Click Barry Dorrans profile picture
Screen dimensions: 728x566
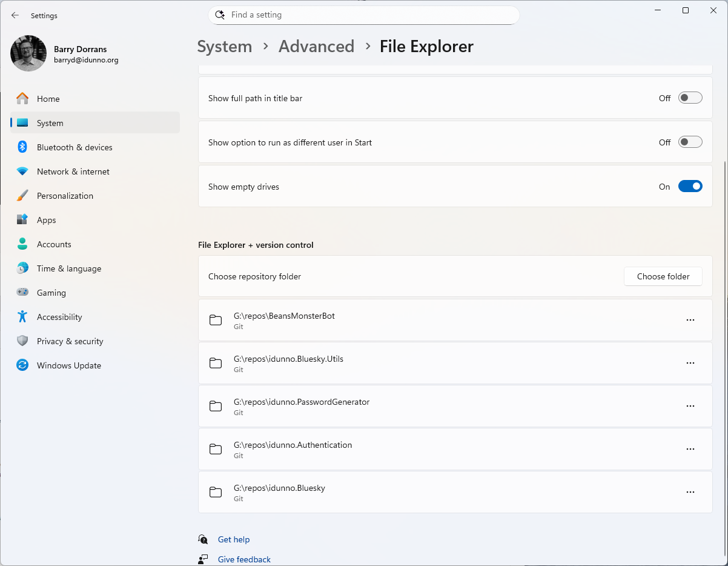click(x=28, y=53)
